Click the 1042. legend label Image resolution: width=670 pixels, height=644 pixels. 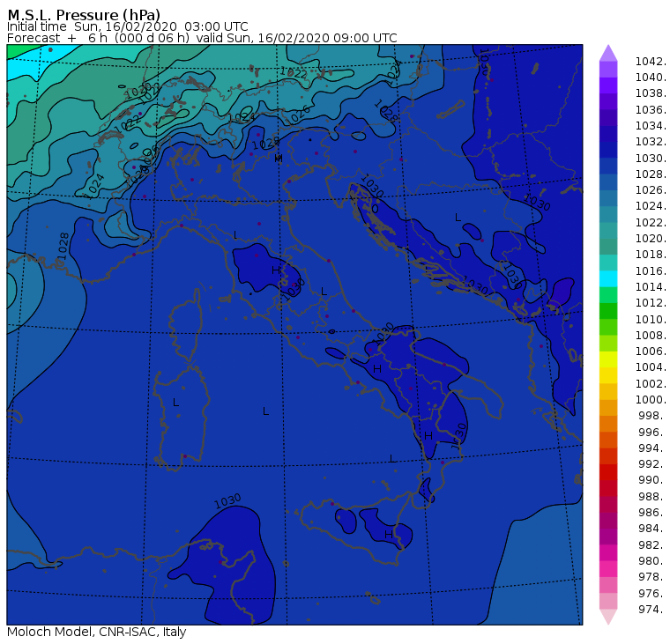(x=651, y=62)
